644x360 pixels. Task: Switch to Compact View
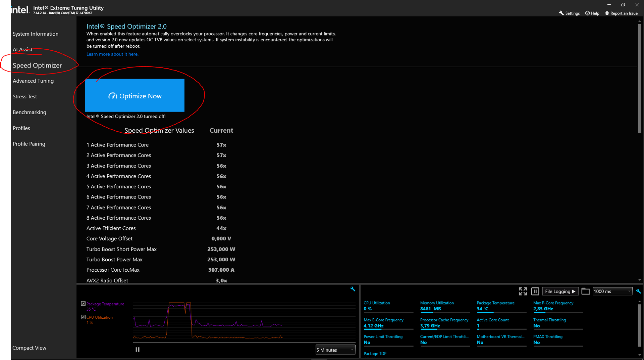point(29,348)
